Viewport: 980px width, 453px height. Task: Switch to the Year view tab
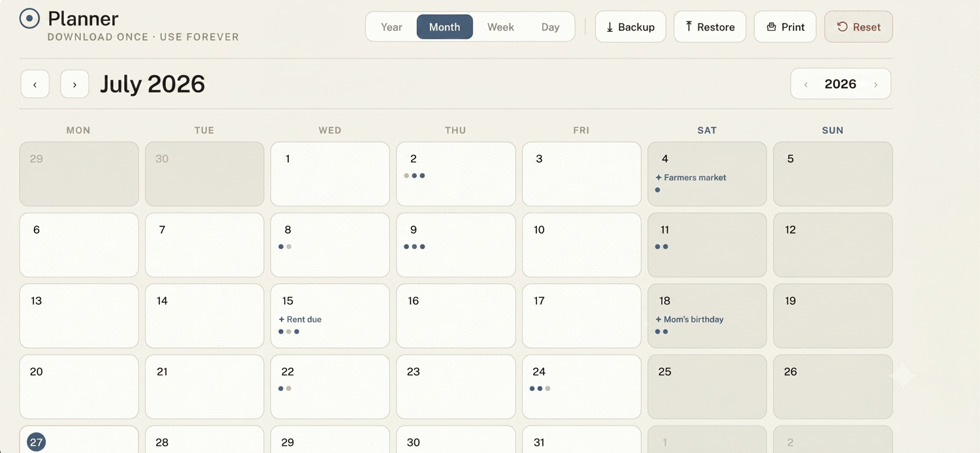point(391,27)
